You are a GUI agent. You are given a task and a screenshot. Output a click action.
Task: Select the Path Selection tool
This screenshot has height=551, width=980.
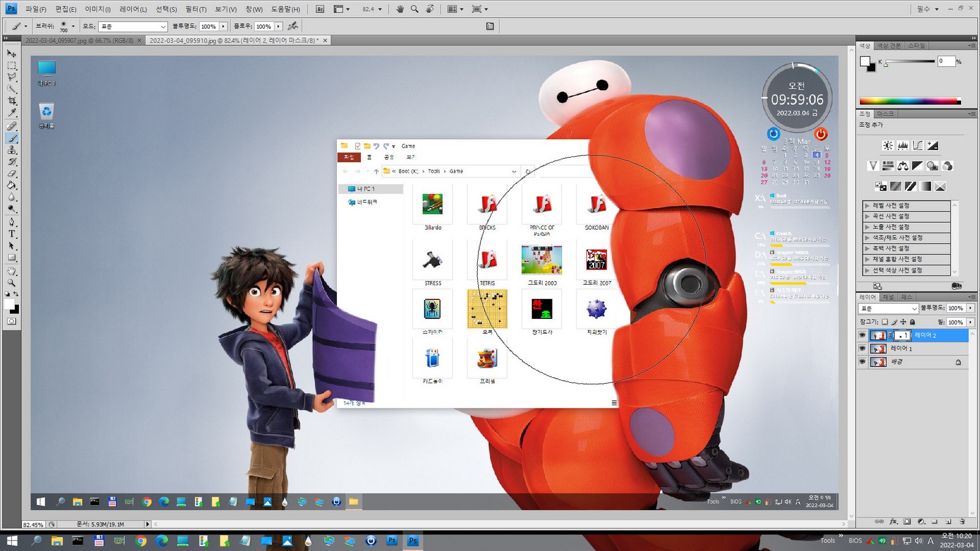click(12, 246)
